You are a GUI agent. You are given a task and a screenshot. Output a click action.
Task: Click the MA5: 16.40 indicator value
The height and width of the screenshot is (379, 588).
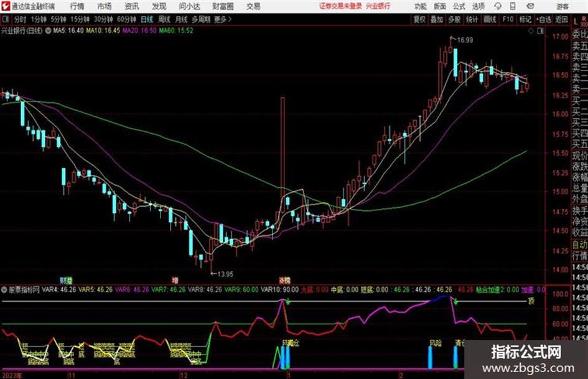[x=68, y=30]
